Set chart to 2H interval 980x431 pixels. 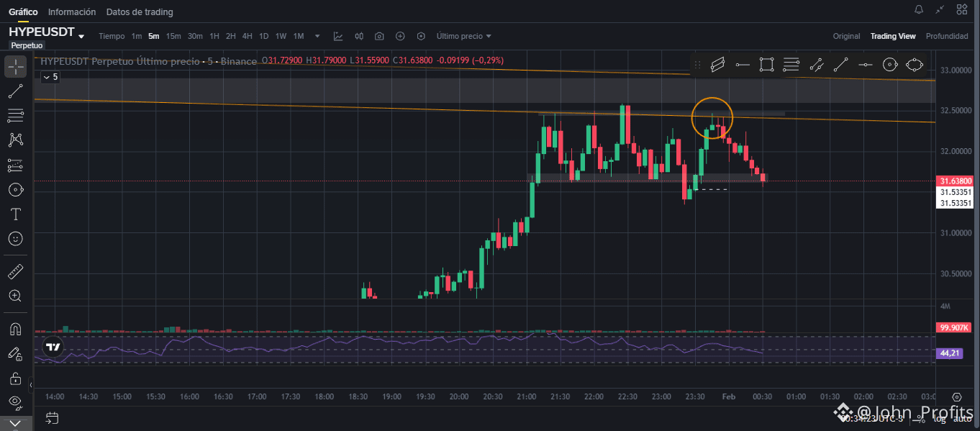231,36
